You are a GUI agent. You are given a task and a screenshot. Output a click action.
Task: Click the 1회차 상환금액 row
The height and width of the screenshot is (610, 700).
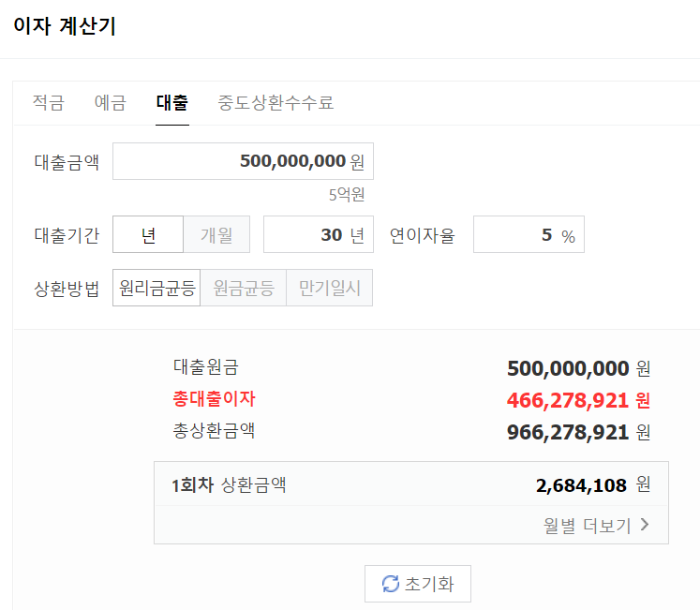(410, 485)
